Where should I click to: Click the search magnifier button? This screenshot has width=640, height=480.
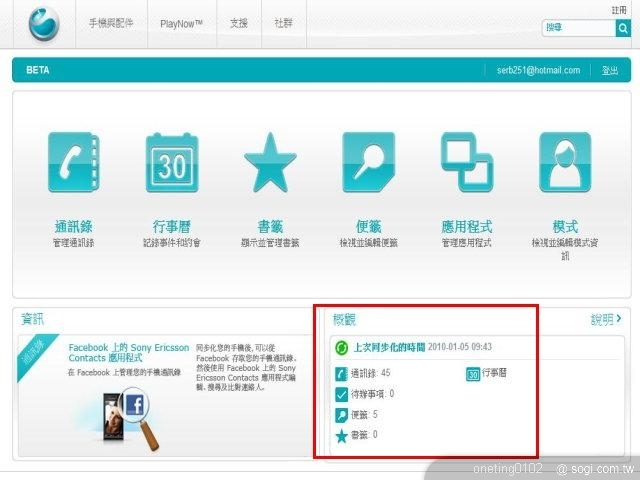pos(622,29)
